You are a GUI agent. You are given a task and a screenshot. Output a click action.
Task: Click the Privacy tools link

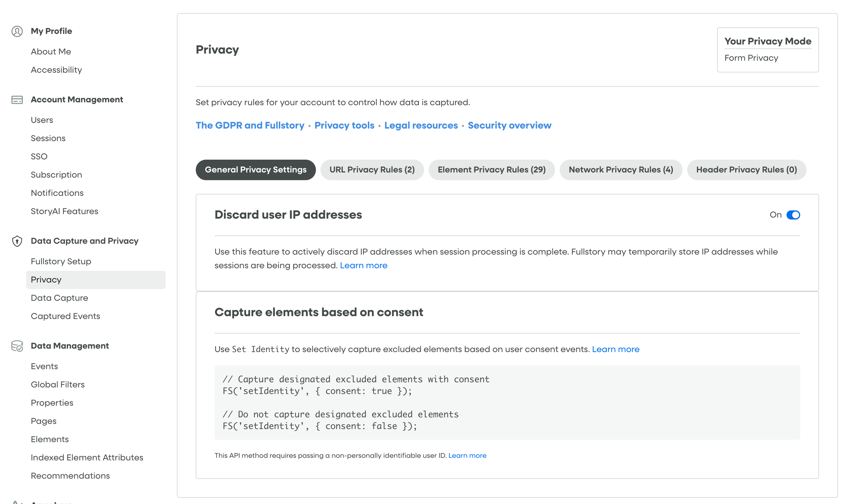click(344, 125)
